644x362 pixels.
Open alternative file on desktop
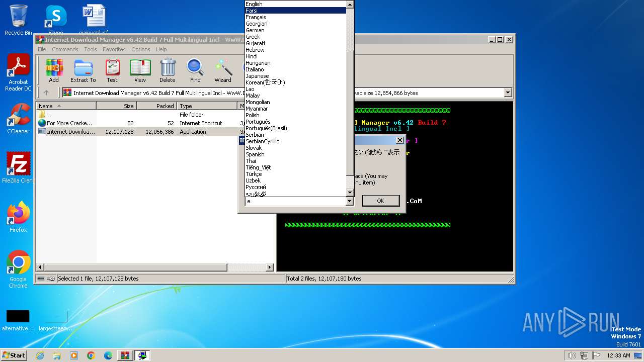pyautogui.click(x=18, y=320)
